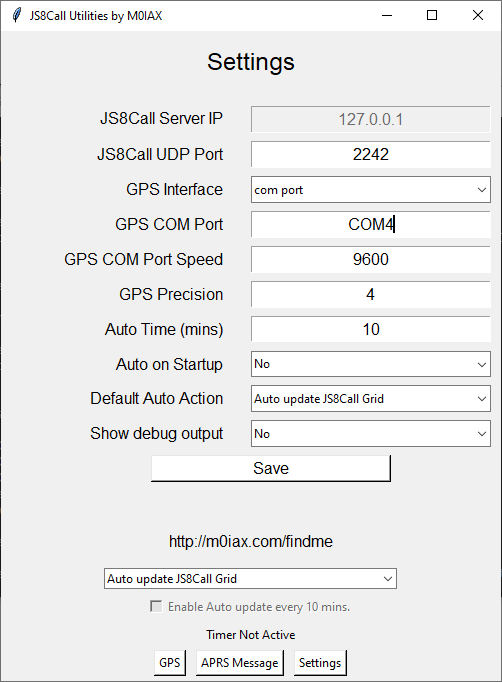502x682 pixels.
Task: Open the GPS page button
Action: point(170,663)
